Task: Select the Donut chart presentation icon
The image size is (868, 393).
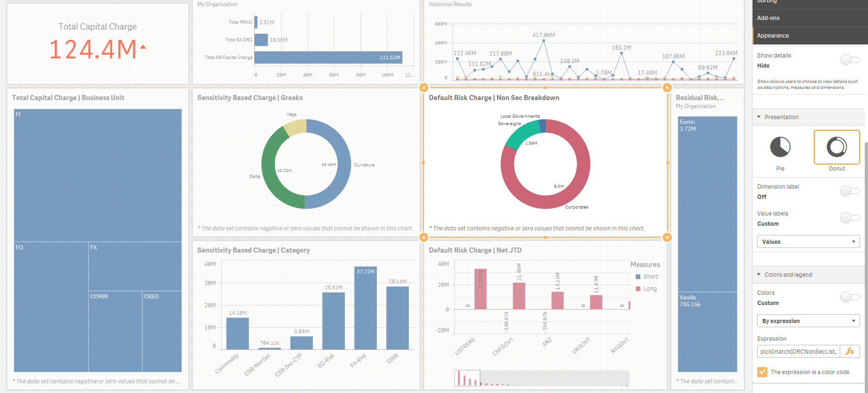Action: pyautogui.click(x=837, y=147)
